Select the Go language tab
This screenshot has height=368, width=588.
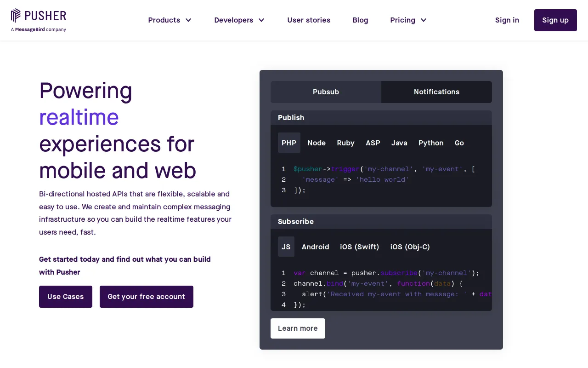coord(459,143)
